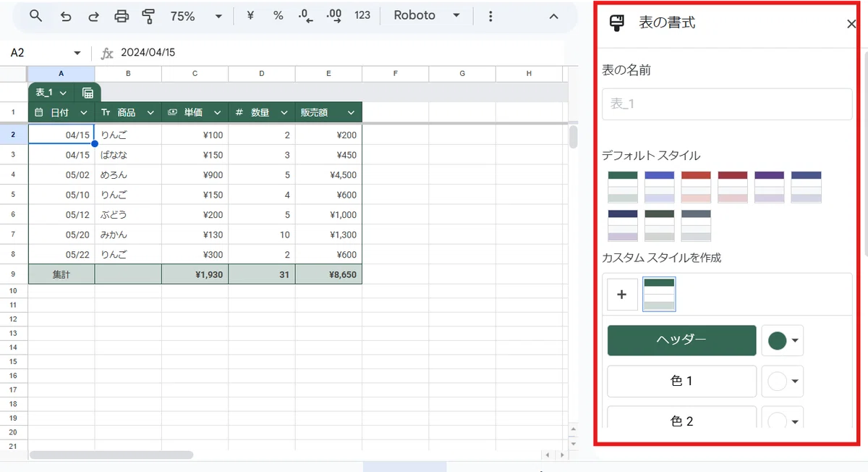Viewport: 868px width, 472px height.
Task: Click the 色 1 button
Action: [x=682, y=381]
